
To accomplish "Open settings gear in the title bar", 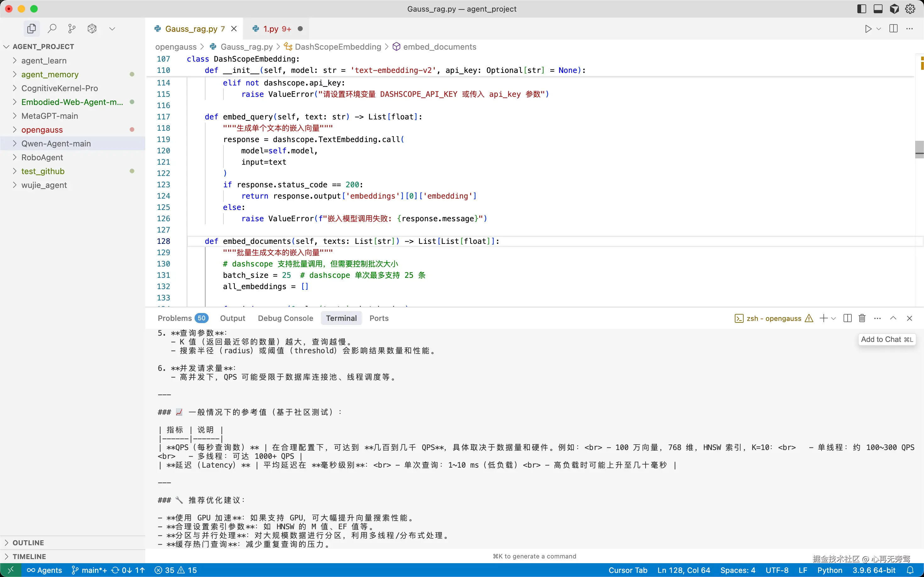I will pos(910,9).
